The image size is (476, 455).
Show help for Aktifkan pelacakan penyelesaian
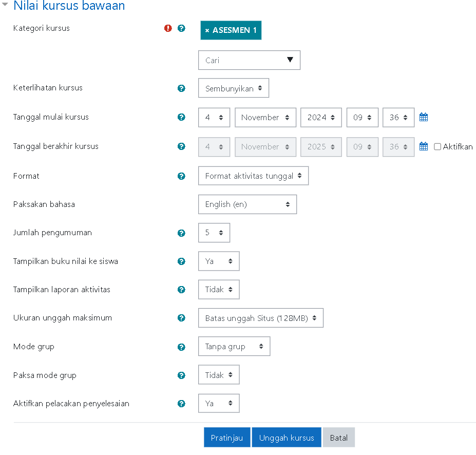(181, 404)
